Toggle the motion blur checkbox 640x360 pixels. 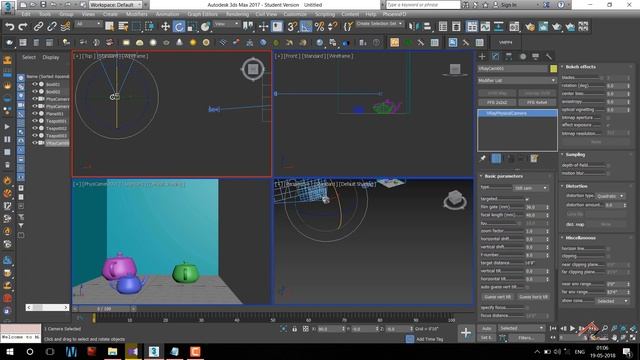(608, 173)
